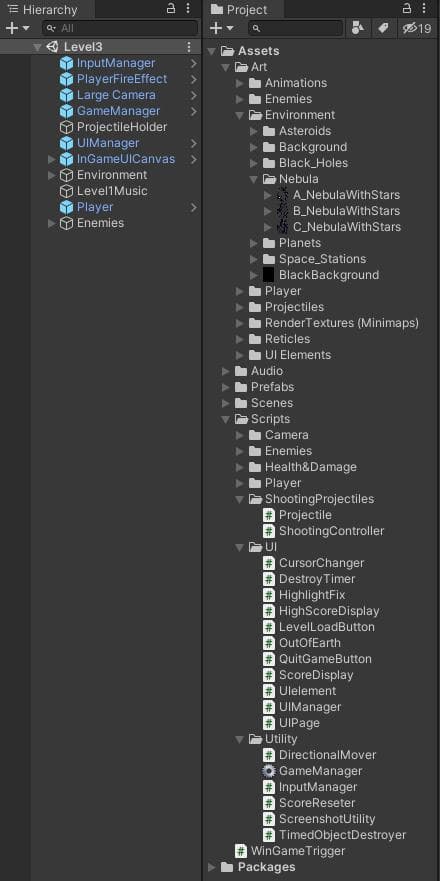Open Search by Type filter icon
Viewport: 440px width, 881px height.
pyautogui.click(x=357, y=28)
